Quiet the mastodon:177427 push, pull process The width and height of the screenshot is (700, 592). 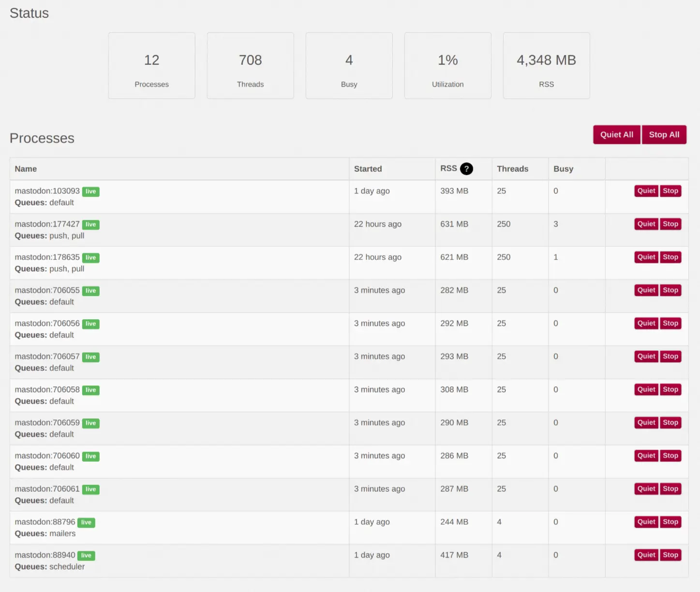[x=646, y=224]
